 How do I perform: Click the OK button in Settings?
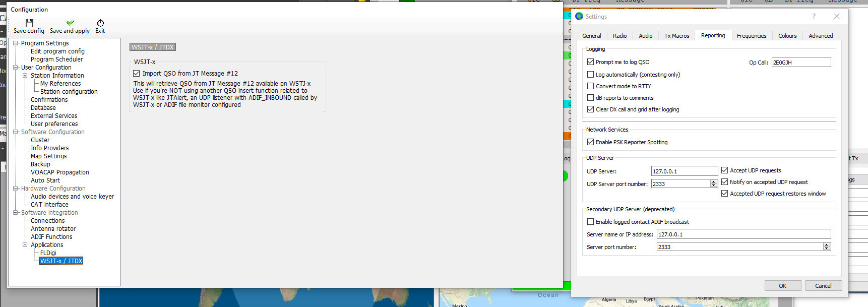(x=782, y=286)
